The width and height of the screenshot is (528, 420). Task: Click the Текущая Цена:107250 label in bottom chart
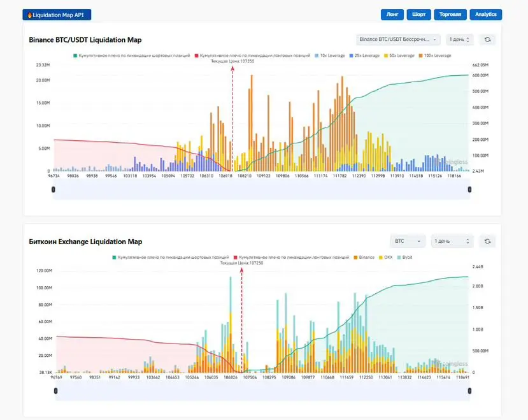click(x=241, y=263)
